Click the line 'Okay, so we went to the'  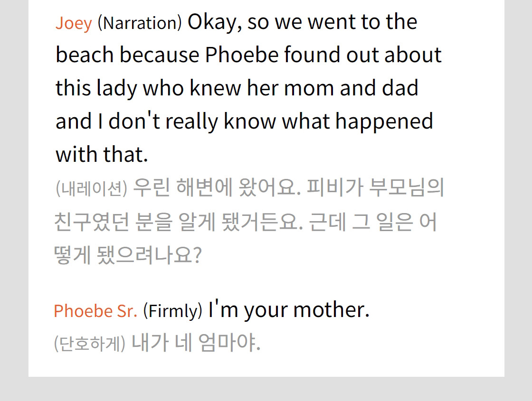tap(302, 22)
